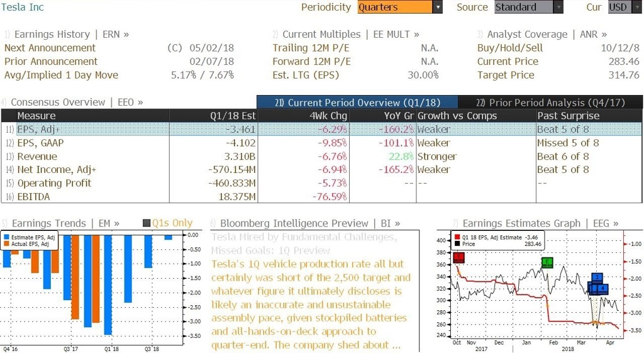Toggle the Q1s Only checkbox
Screen dimensions: 644x353
pos(146,223)
